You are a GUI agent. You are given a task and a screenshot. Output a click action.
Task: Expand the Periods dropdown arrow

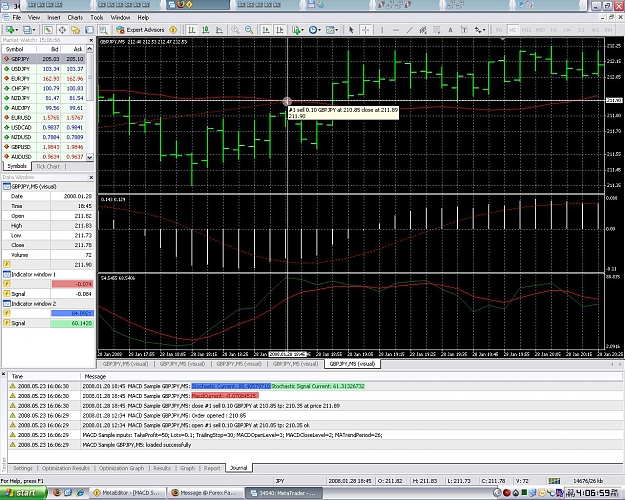[320, 30]
